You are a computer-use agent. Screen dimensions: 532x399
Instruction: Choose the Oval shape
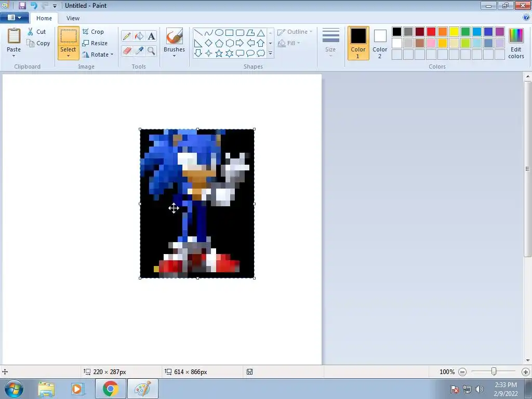pos(219,33)
